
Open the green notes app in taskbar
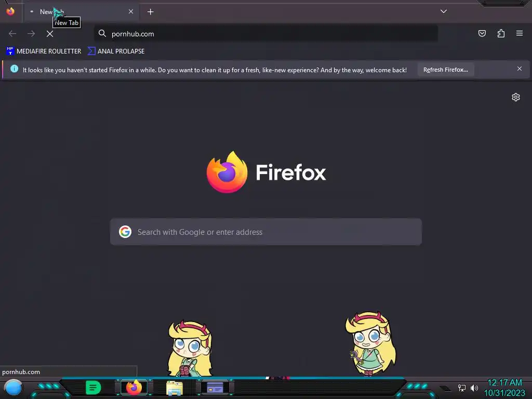pyautogui.click(x=93, y=388)
